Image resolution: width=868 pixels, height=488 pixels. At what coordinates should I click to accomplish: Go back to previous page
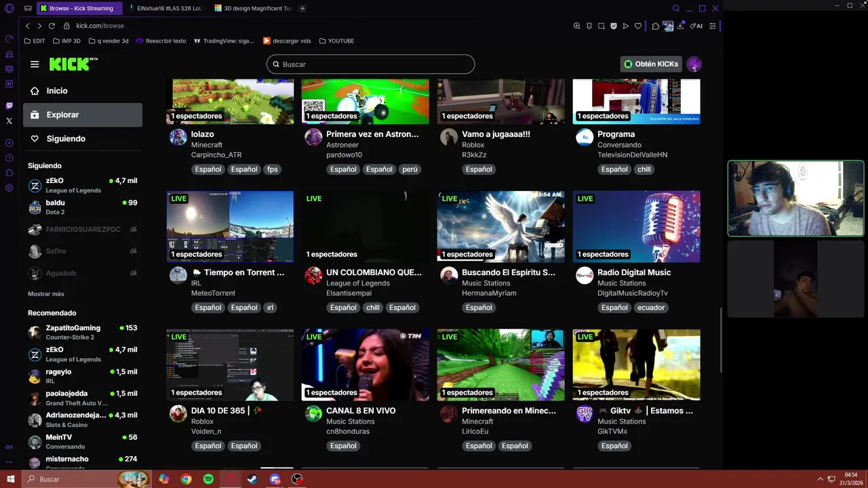[x=27, y=26]
